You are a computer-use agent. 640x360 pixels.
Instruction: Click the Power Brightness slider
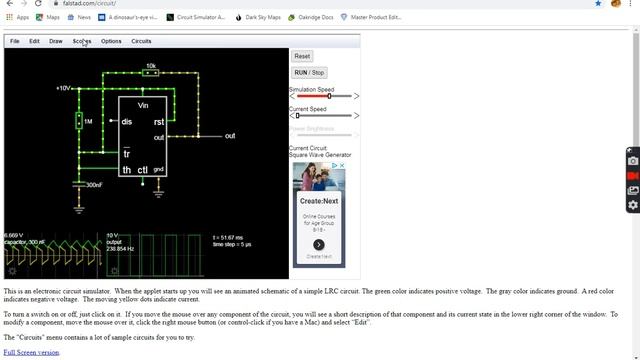pyautogui.click(x=324, y=135)
